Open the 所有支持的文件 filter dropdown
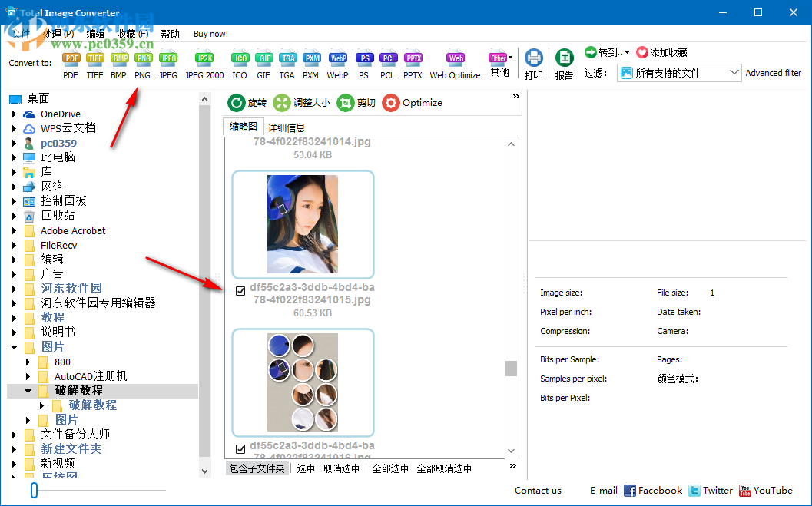812x506 pixels. tap(733, 72)
